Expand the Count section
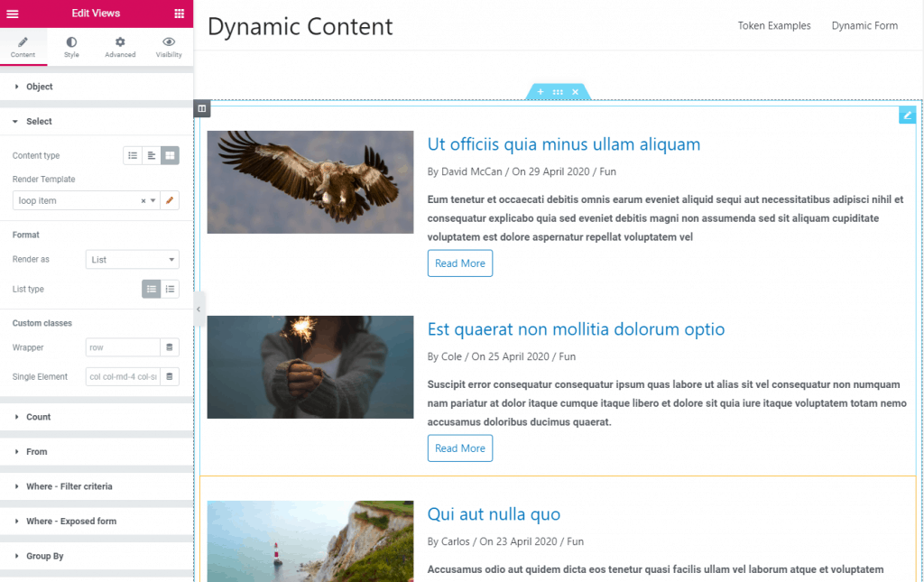This screenshot has height=582, width=924. pos(38,417)
